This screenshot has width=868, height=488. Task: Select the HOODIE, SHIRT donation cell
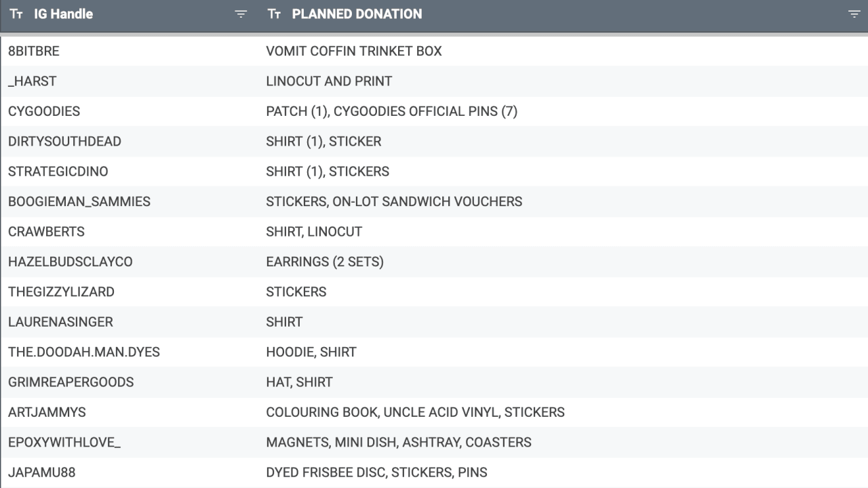[311, 352]
